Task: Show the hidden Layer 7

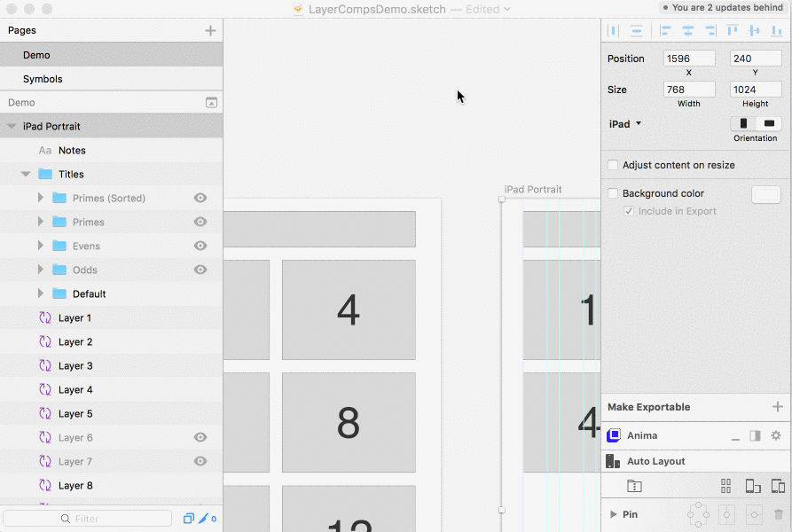Action: click(x=200, y=461)
